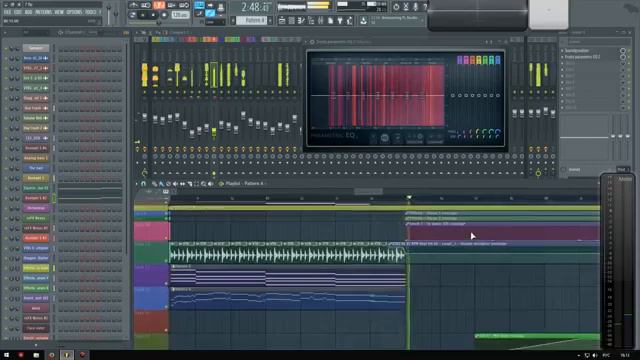Screen dimensions: 640x360
Task: Click the Sampler channel button
Action: (36, 48)
